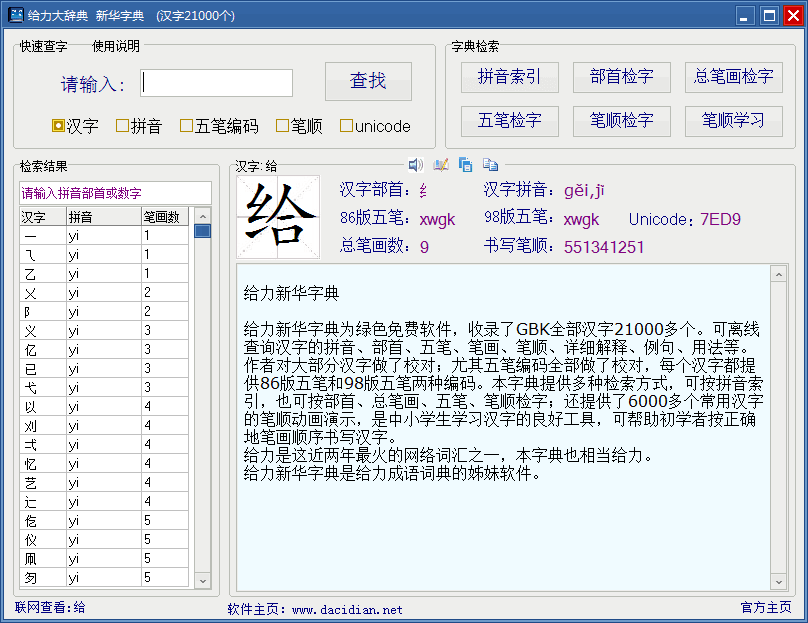The width and height of the screenshot is (808, 623).
Task: Select the 五笔编码 search mode
Action: (x=219, y=126)
